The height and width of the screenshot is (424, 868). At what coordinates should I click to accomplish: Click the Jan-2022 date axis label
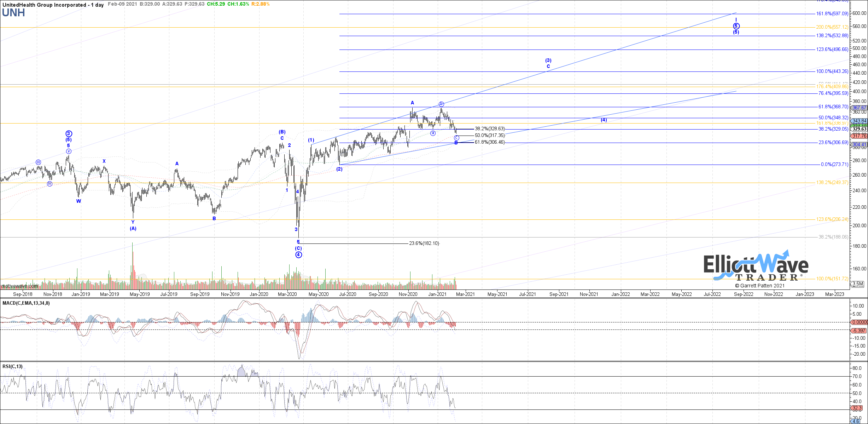[621, 294]
